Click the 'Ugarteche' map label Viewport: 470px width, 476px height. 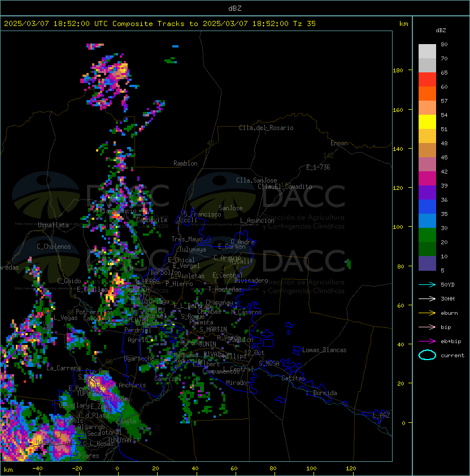[x=140, y=358]
